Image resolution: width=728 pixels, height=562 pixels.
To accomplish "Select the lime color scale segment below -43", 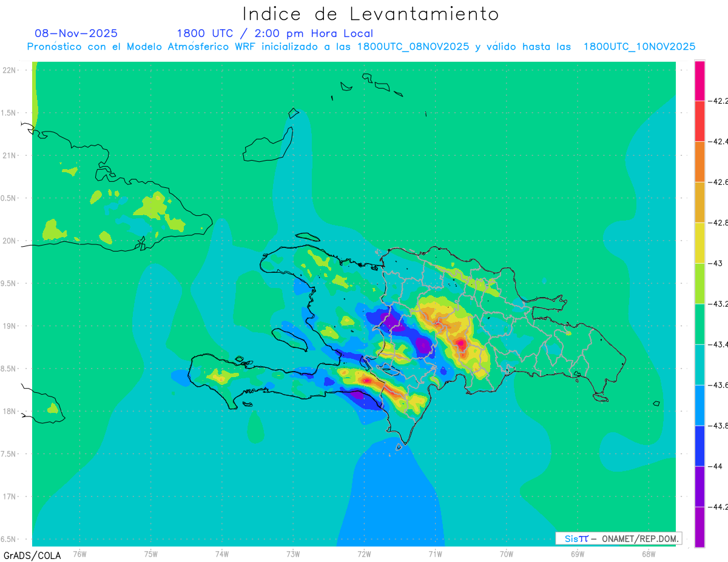I will click(x=699, y=283).
